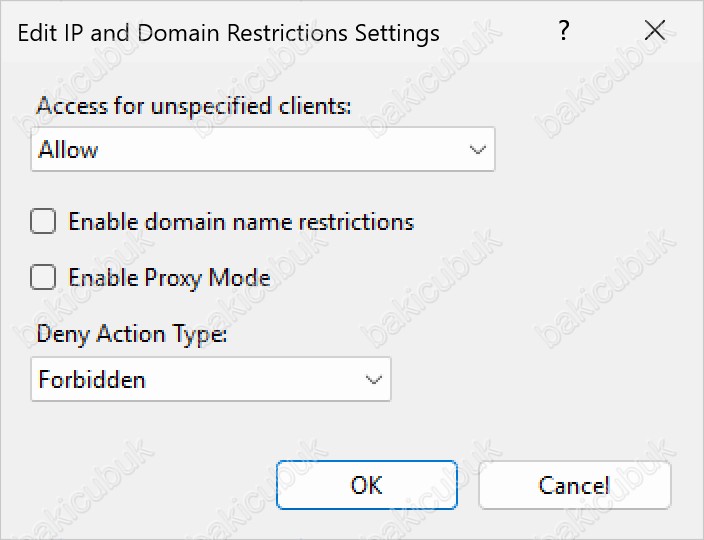
Task: Check the Enable Proxy Mode box
Action: pyautogui.click(x=43, y=277)
